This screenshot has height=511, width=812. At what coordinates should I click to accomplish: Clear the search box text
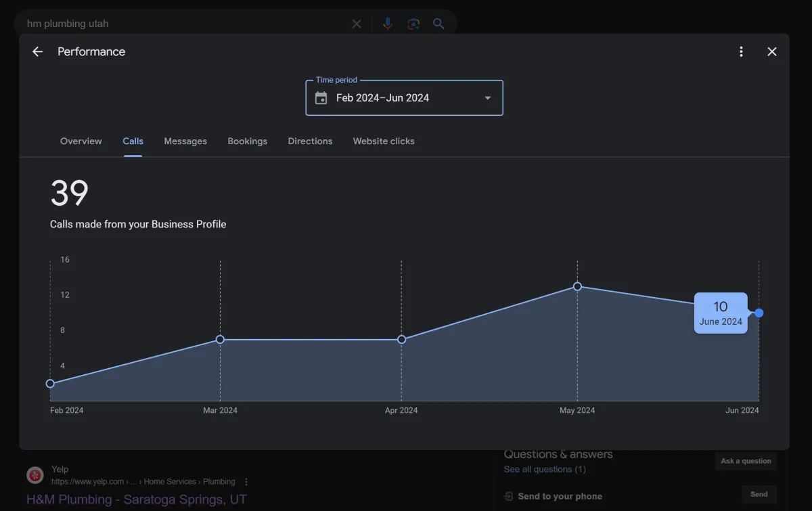pos(357,24)
